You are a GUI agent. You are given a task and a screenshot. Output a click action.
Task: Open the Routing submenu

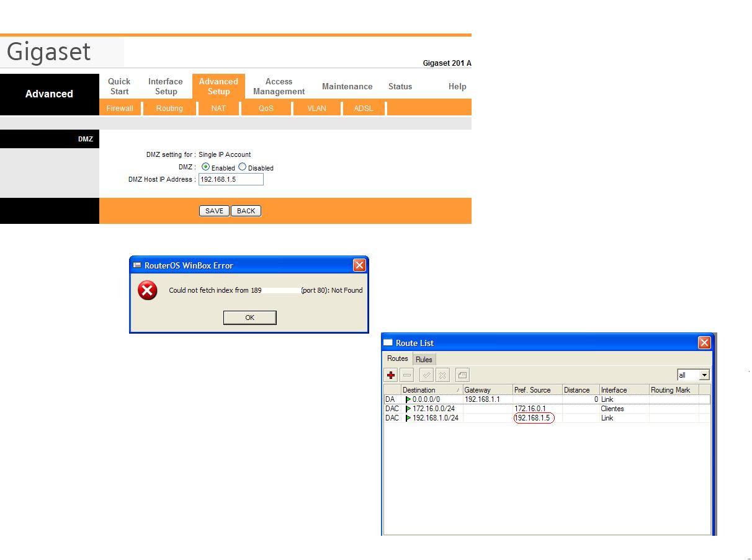point(169,108)
